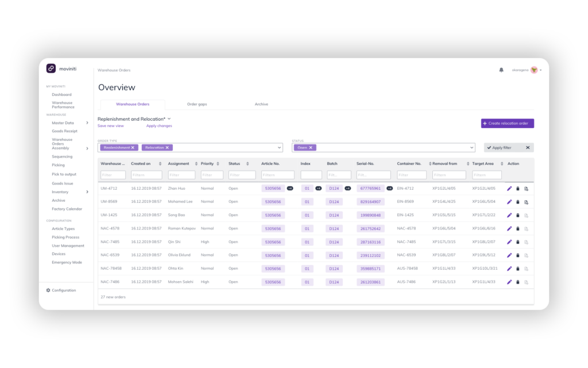
Task: Open the user account dropdown menu
Action: pos(541,70)
